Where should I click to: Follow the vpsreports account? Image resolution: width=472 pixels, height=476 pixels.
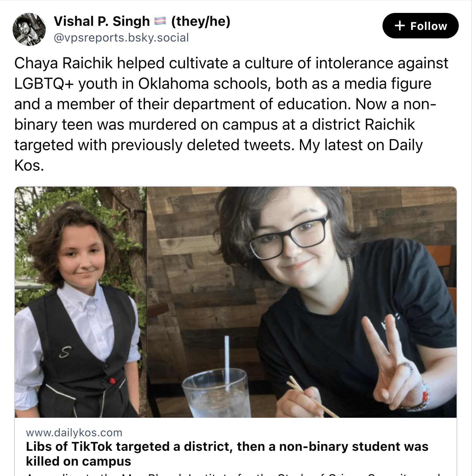click(x=420, y=26)
